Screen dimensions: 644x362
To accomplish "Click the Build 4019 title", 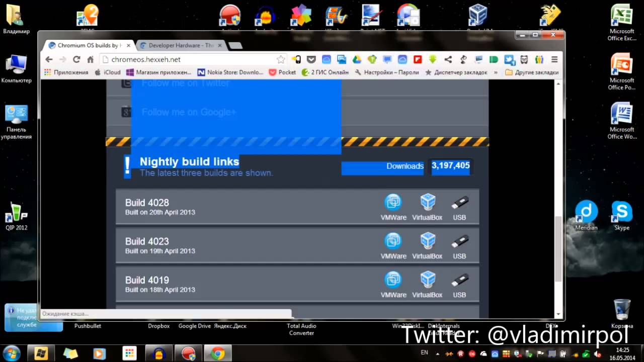I will 147,280.
